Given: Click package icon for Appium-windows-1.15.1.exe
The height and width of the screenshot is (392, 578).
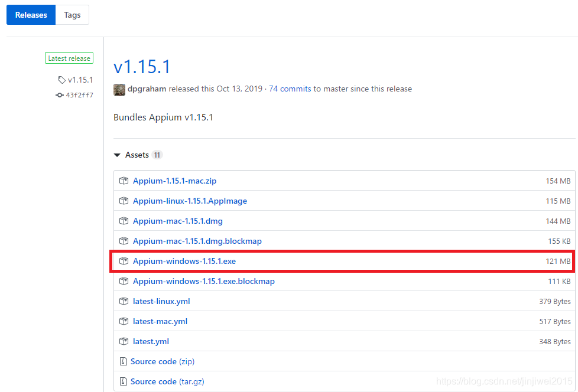Looking at the screenshot, I should [x=124, y=261].
